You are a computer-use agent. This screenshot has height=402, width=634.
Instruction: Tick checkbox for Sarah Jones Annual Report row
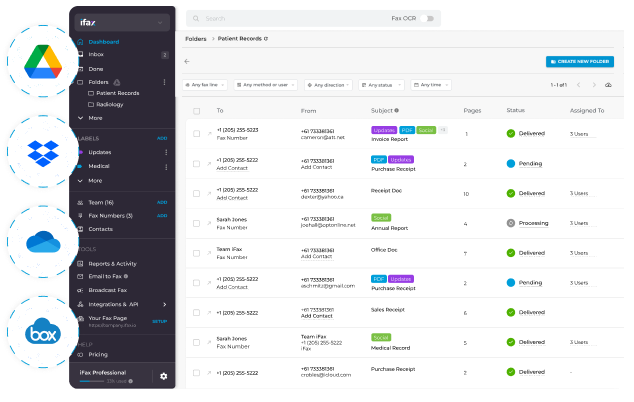click(195, 222)
